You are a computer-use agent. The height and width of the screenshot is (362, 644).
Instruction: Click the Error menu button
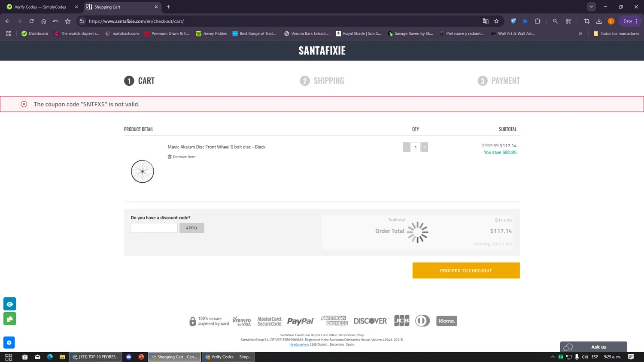point(630,21)
